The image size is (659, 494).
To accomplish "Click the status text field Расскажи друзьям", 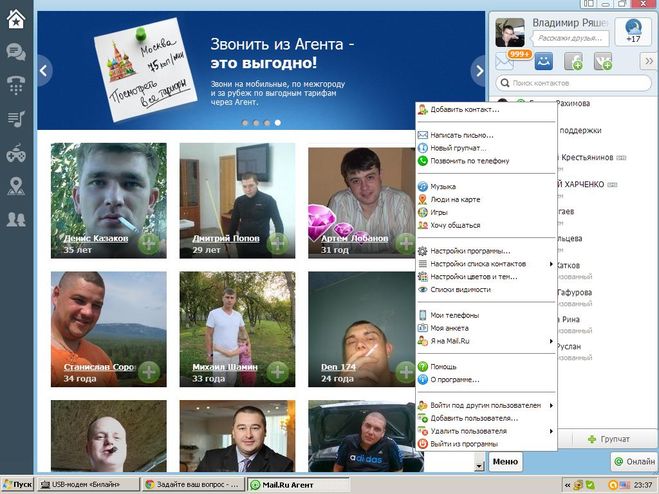I will click(570, 38).
